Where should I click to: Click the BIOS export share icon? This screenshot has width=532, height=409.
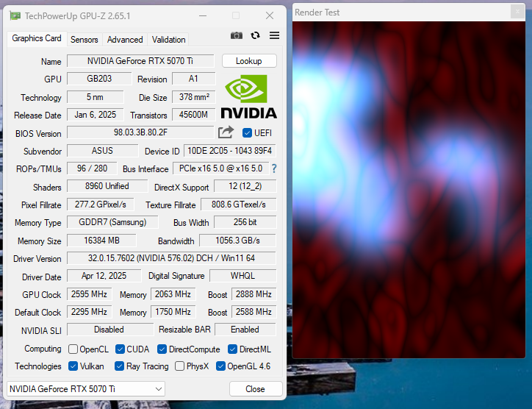tap(226, 132)
